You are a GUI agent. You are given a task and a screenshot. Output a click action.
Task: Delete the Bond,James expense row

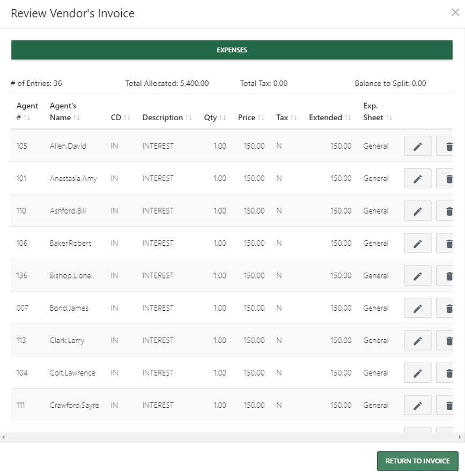450,307
